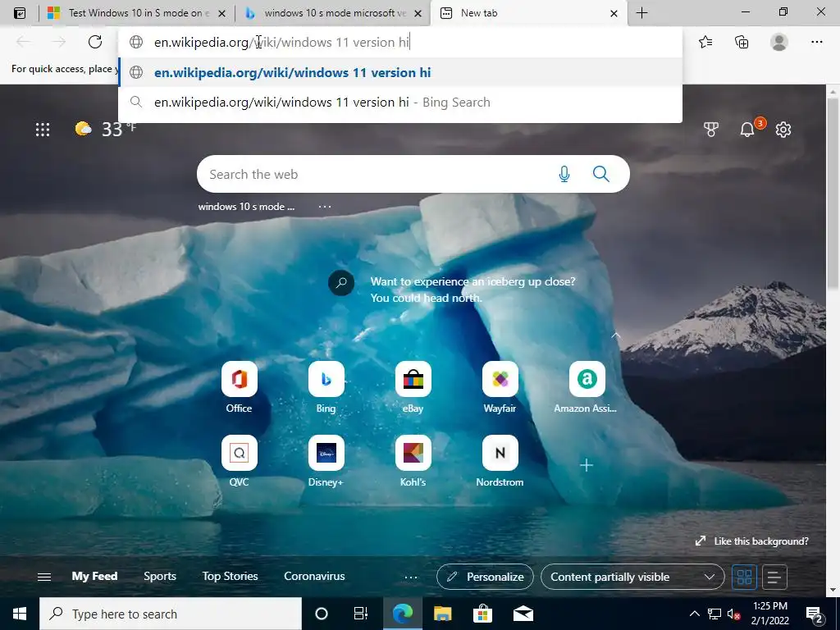Image resolution: width=840 pixels, height=630 pixels.
Task: Show more feed categories ellipsis
Action: click(411, 577)
